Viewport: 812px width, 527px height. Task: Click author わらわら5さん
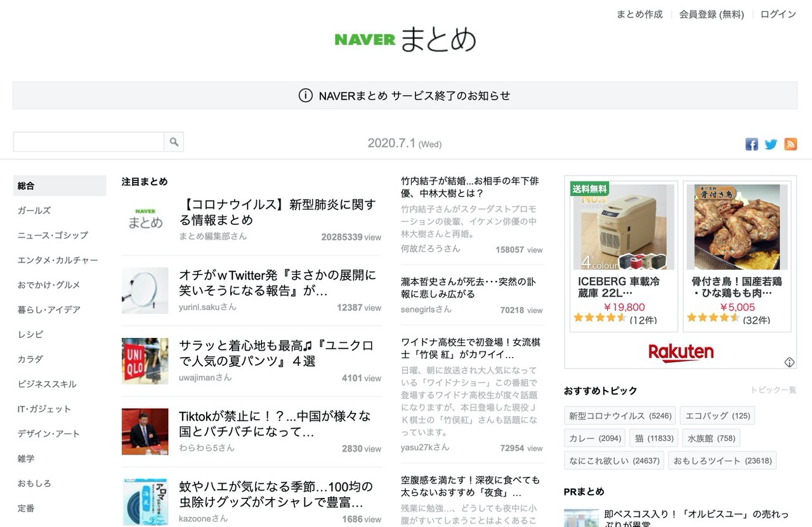(207, 448)
